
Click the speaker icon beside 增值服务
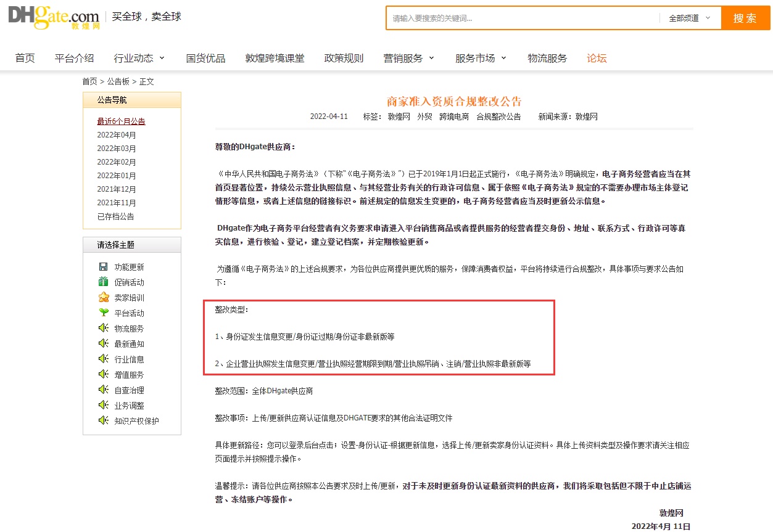(x=103, y=375)
